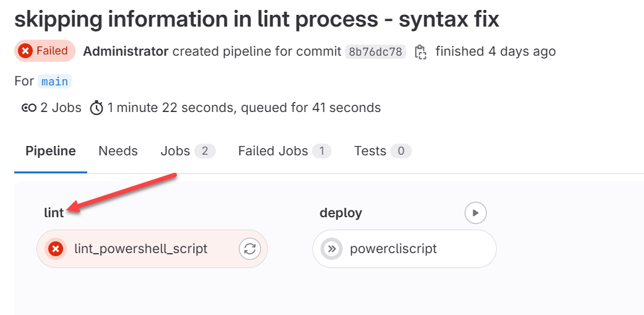644x315 pixels.
Task: Open commit 8b76dc78 link
Action: click(376, 51)
